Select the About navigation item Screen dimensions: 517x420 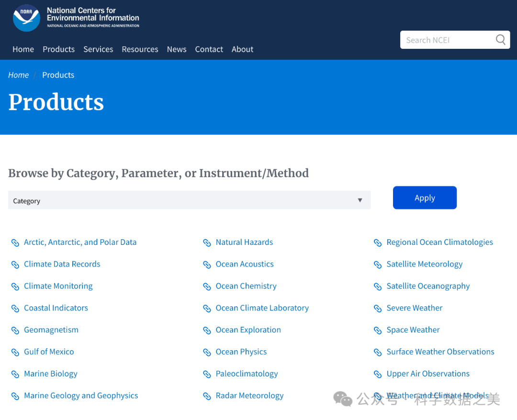click(x=242, y=49)
